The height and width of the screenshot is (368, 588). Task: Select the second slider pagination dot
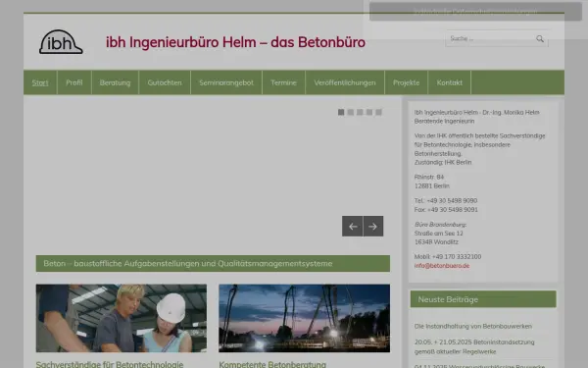pyautogui.click(x=351, y=112)
